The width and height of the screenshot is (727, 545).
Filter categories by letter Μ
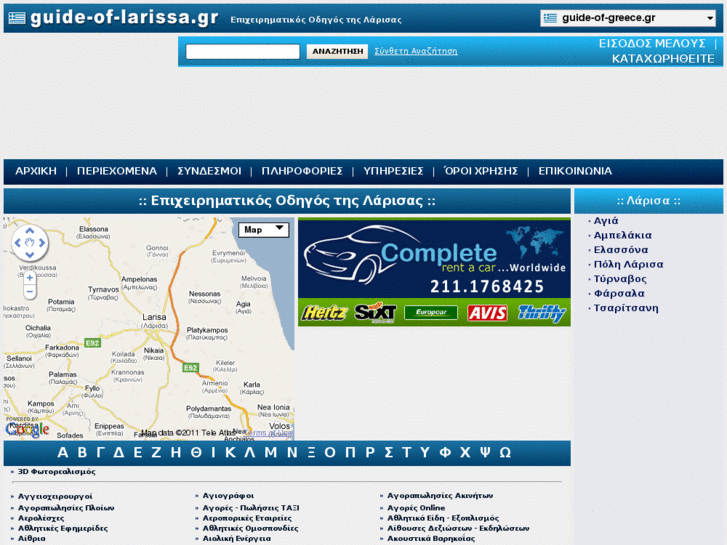271,453
